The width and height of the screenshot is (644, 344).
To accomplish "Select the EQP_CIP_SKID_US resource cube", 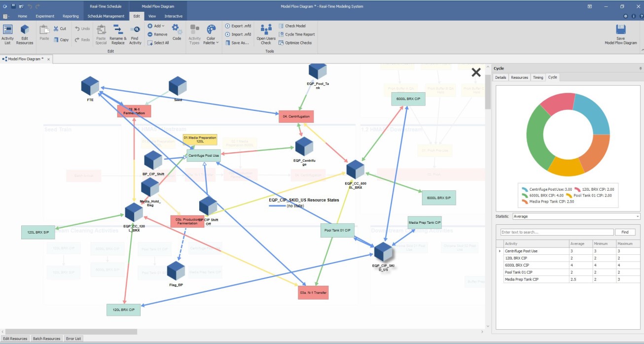I will click(383, 252).
